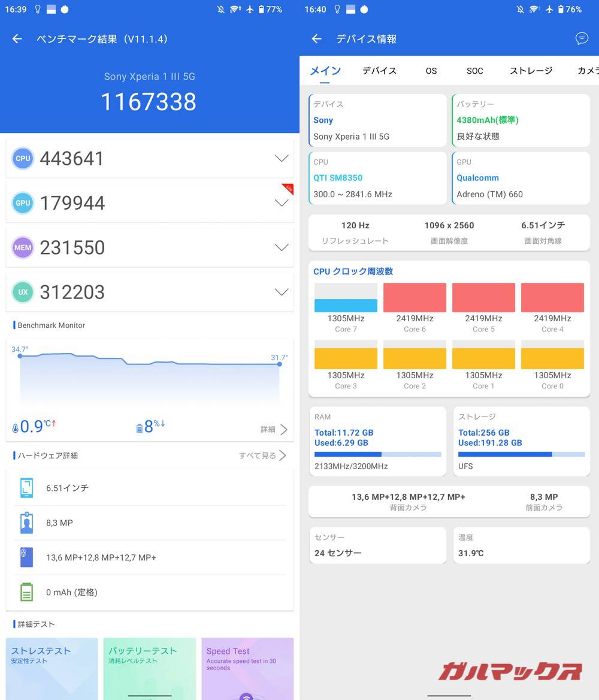Open the 温度 31.9℃ card
Viewport: 599px width, 700px height.
coord(521,545)
